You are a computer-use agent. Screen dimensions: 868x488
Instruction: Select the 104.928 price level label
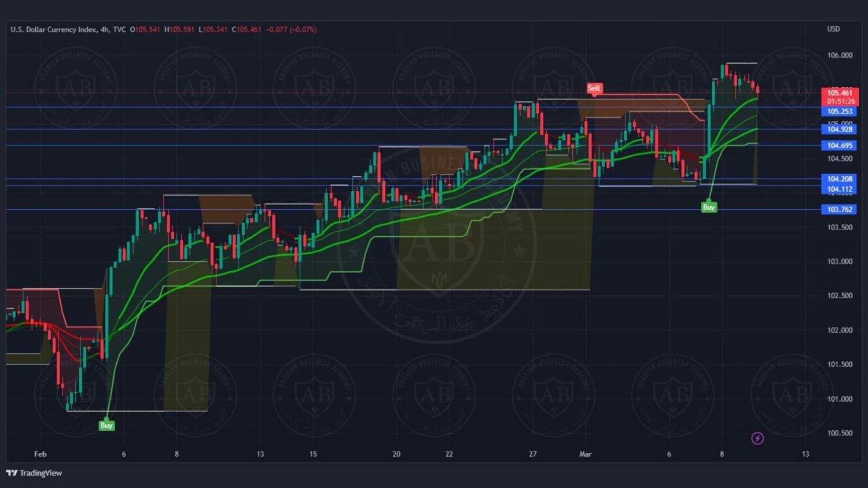coord(840,130)
